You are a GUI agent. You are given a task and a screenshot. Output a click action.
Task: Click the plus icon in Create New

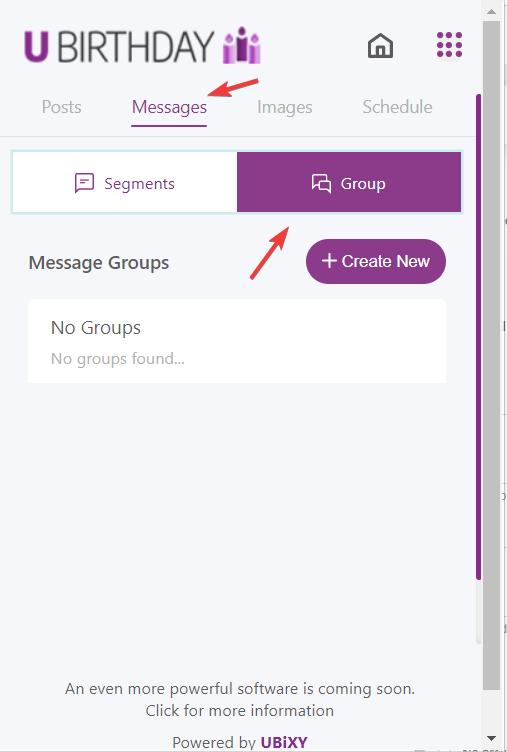(329, 261)
